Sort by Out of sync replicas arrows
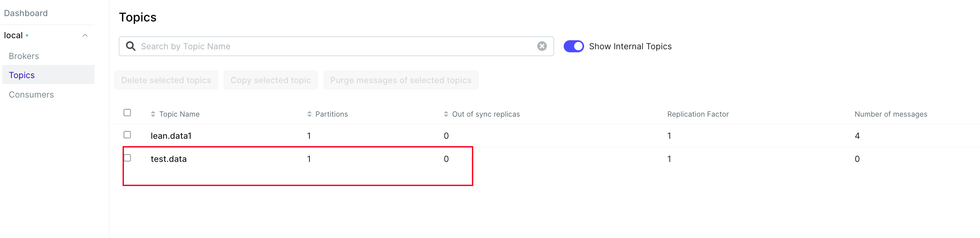The image size is (980, 238). point(446,114)
